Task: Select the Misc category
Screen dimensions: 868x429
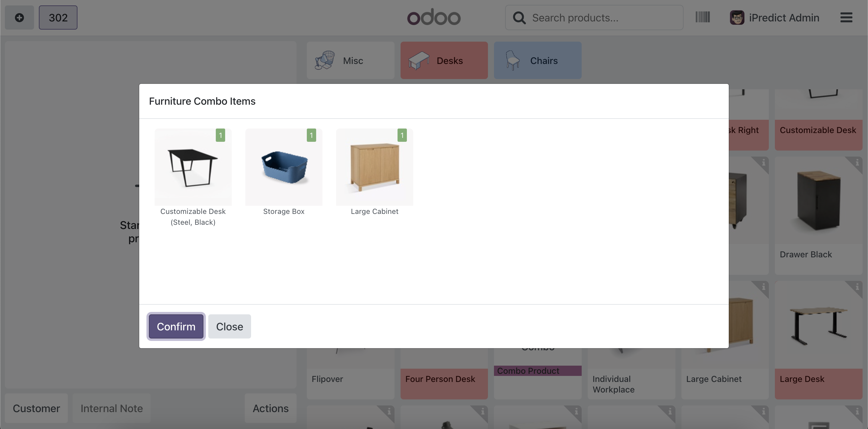Action: 350,60
